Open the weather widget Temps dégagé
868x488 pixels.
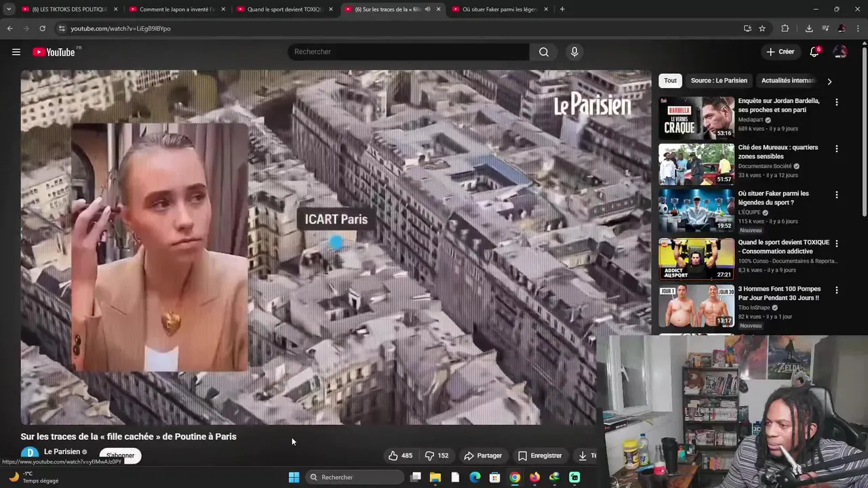click(x=34, y=477)
